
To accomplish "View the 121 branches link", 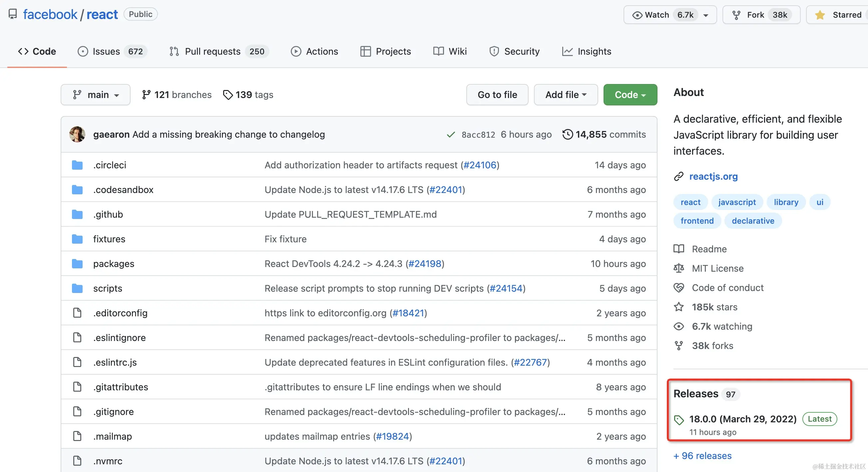I will click(x=177, y=95).
